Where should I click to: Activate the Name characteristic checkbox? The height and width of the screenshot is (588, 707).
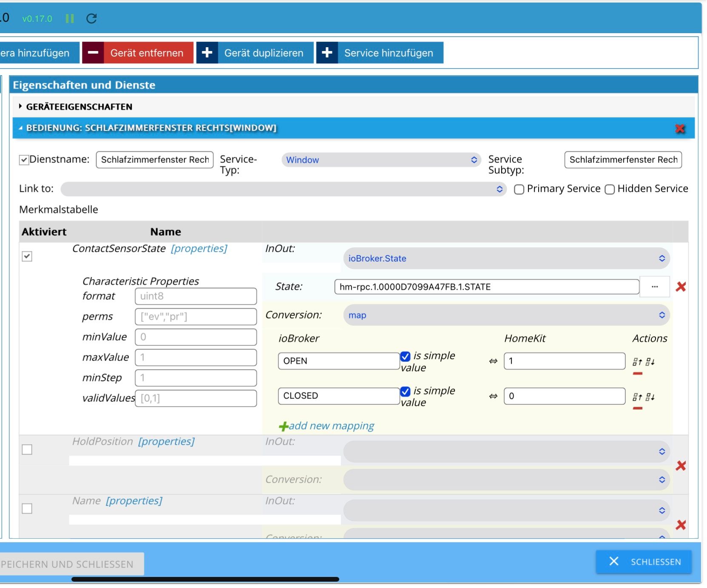pos(27,508)
